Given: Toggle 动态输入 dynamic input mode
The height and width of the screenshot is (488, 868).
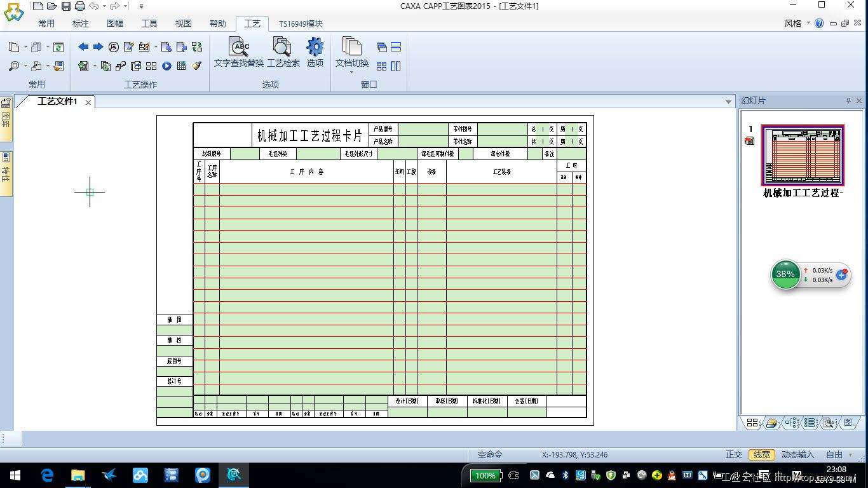Looking at the screenshot, I should [x=797, y=454].
